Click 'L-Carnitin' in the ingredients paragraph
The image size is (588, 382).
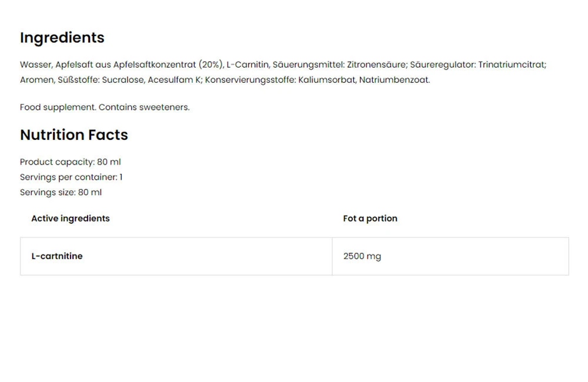click(247, 65)
